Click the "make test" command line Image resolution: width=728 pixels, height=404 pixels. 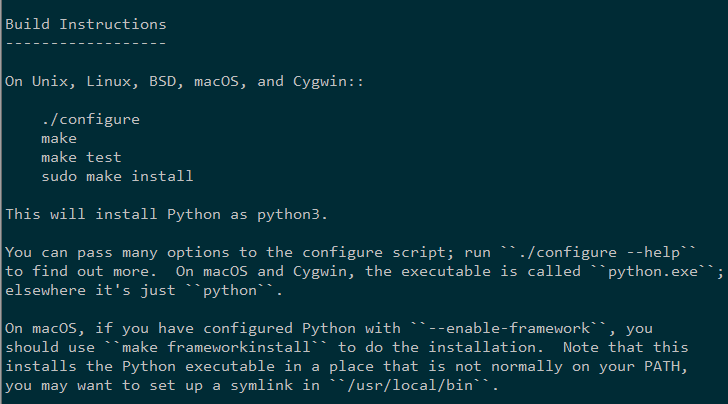pos(81,157)
